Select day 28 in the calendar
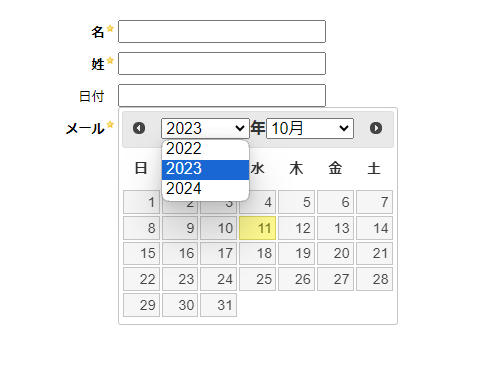 click(x=374, y=279)
